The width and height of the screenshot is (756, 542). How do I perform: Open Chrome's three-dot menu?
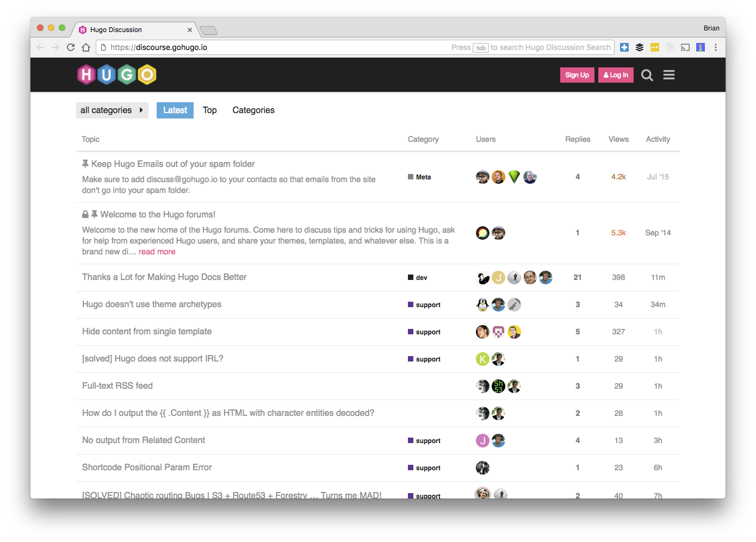716,47
